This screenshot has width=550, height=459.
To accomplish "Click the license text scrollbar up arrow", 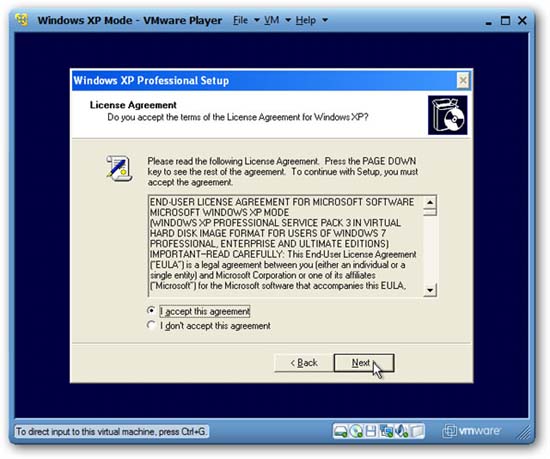I will pos(430,202).
